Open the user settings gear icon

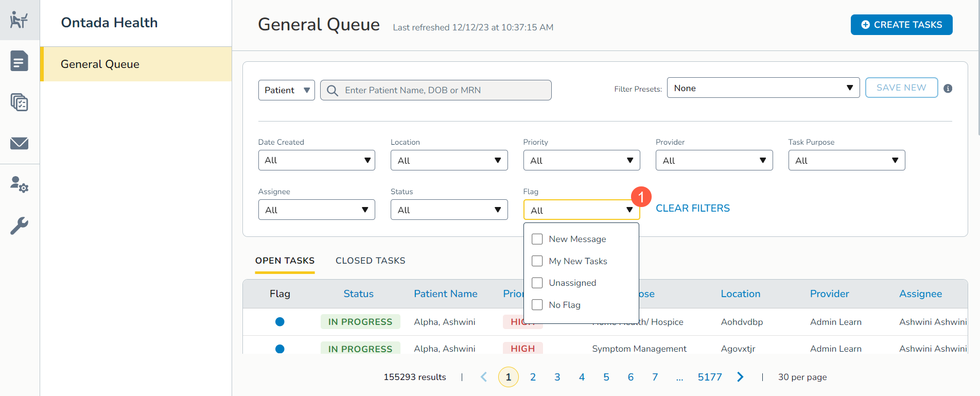(x=19, y=184)
